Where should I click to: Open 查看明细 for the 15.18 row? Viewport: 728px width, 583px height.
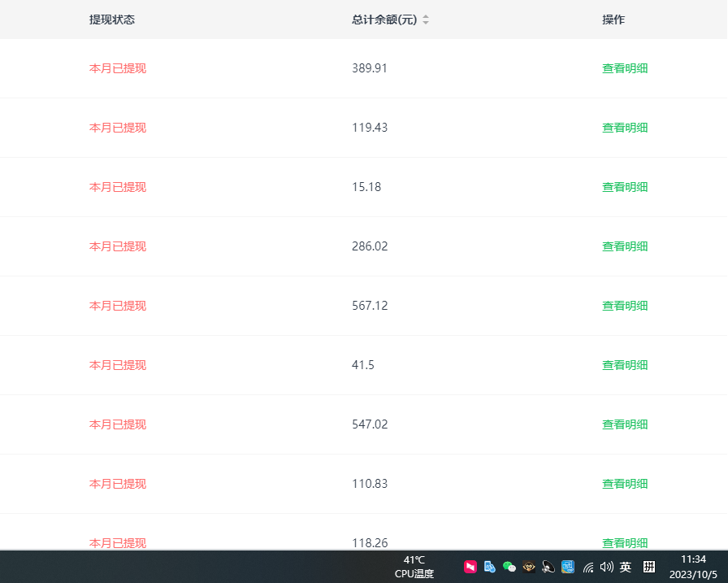[625, 187]
